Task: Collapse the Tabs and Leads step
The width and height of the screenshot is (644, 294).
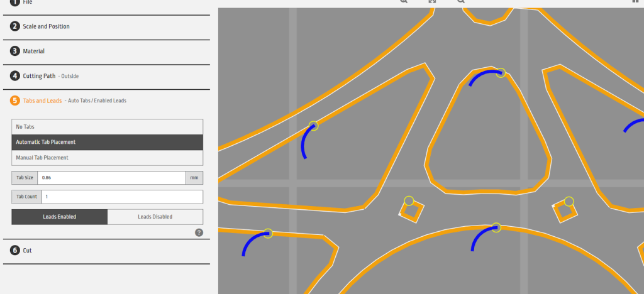Action: point(106,101)
